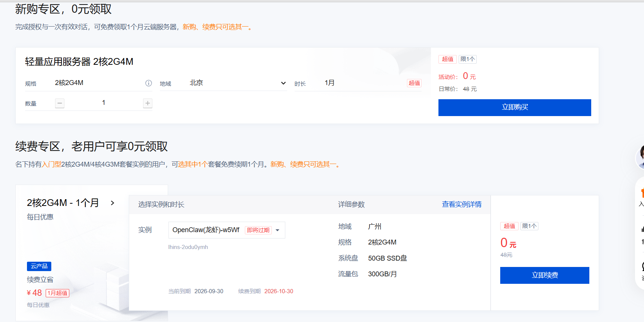Click the 即将过期 label in the instance selector

coord(258,230)
